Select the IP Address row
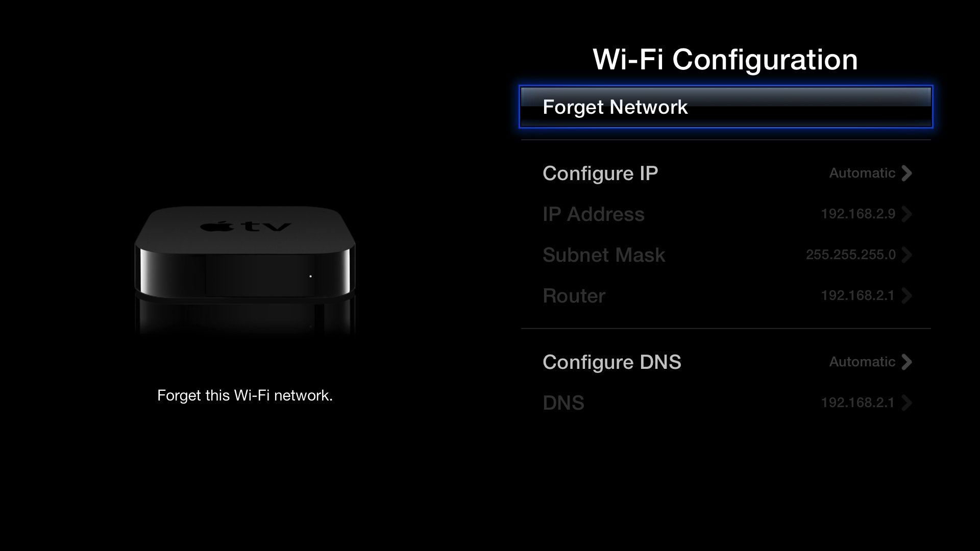980x551 pixels. pos(726,214)
